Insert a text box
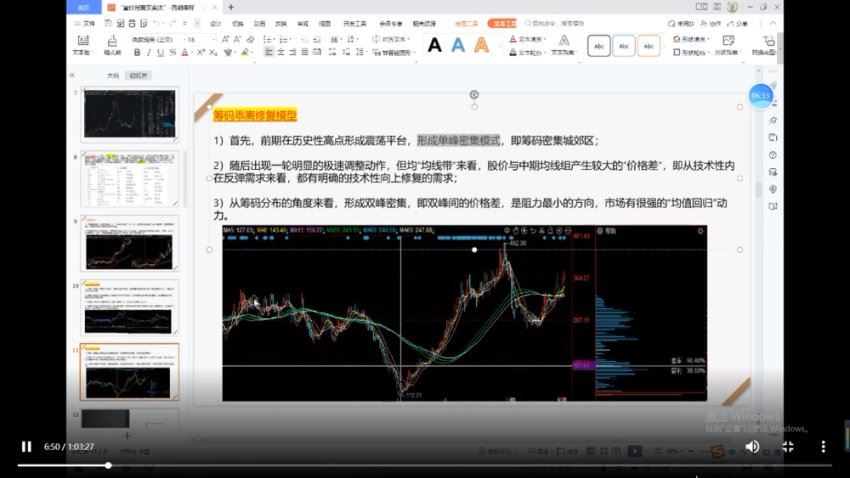This screenshot has width=850, height=478. 82,45
